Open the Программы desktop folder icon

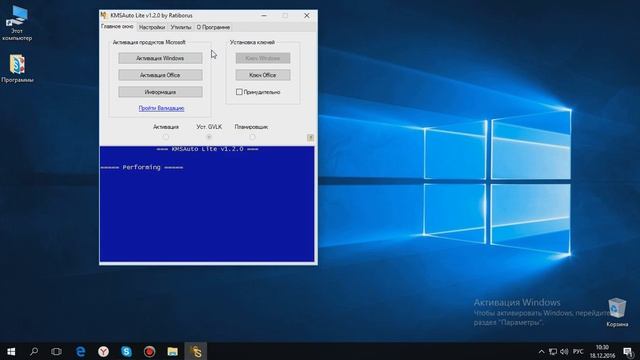point(17,69)
